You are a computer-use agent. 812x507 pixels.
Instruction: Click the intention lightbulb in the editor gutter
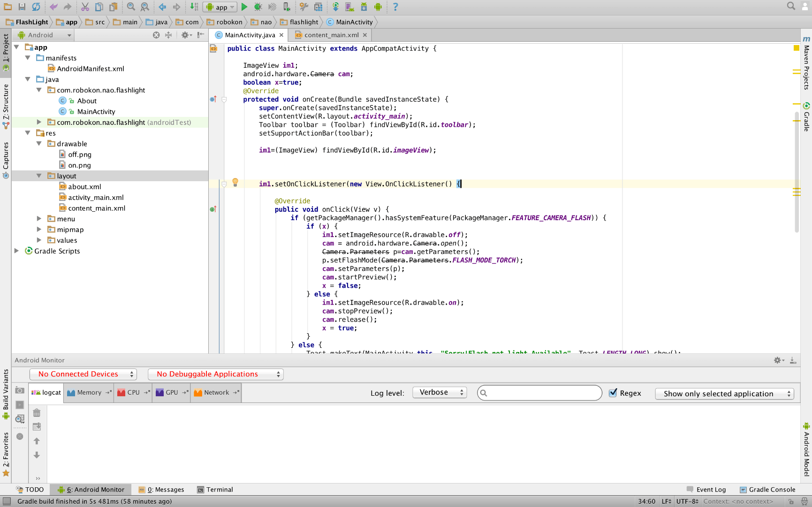tap(235, 183)
